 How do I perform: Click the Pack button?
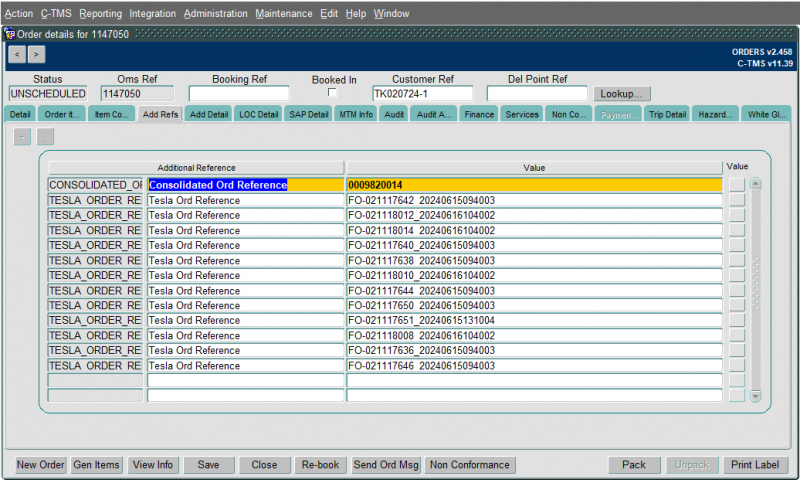click(634, 465)
